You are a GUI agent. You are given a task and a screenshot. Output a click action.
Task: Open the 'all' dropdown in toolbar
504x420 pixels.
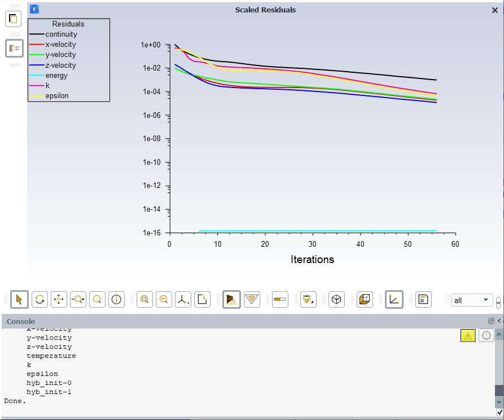(x=471, y=300)
